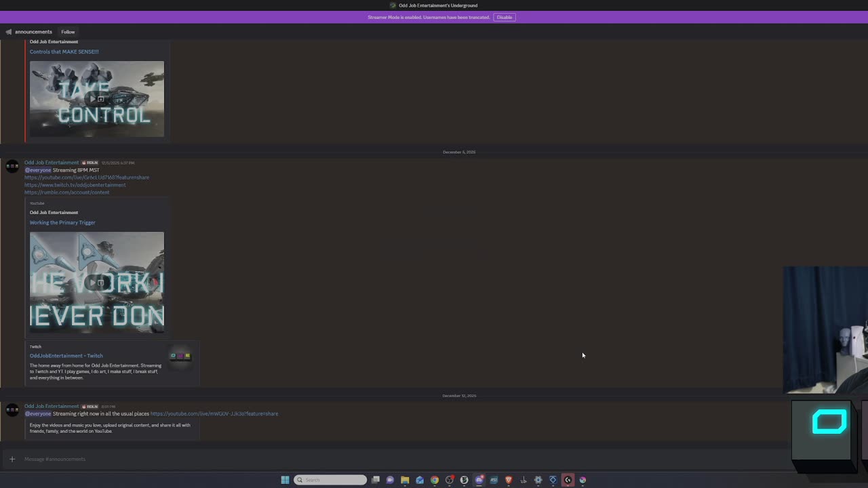This screenshot has height=488, width=868.
Task: Open 'Working the Primary Trigger' video title
Action: pyautogui.click(x=62, y=222)
